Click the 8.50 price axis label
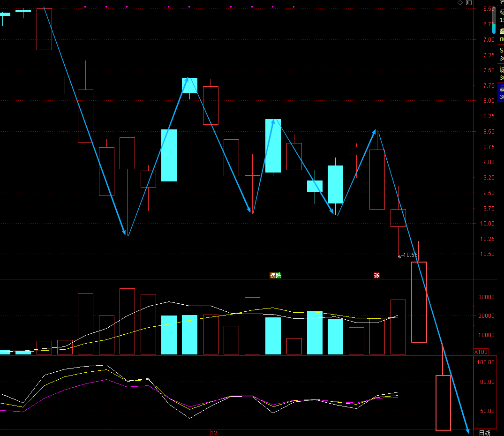 489,131
